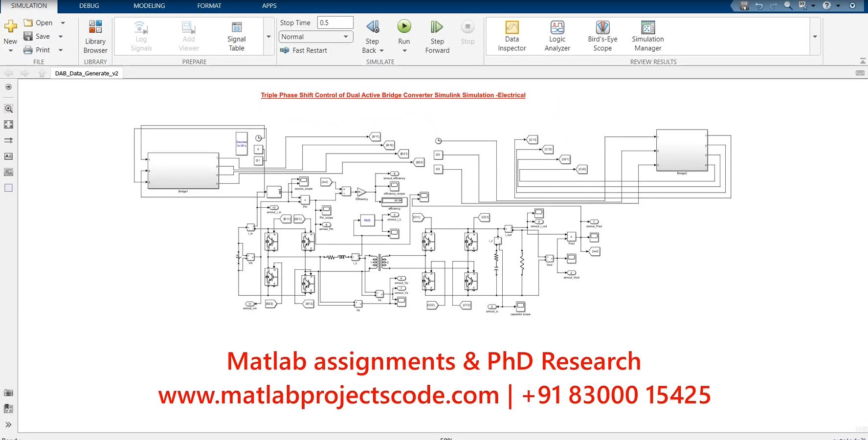
Task: Click Fit to View in palette
Action: tap(8, 125)
